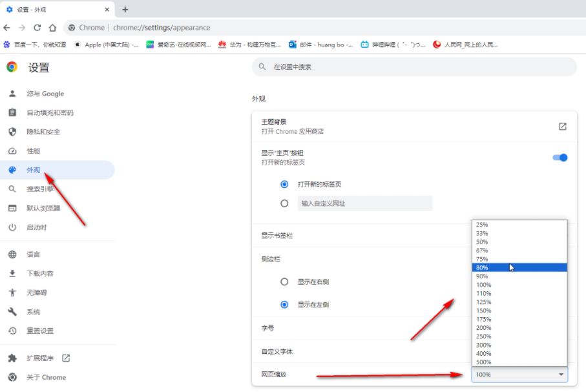The height and width of the screenshot is (392, 586).
Task: Open the 哔哩哔哩 bookmark
Action: click(393, 45)
